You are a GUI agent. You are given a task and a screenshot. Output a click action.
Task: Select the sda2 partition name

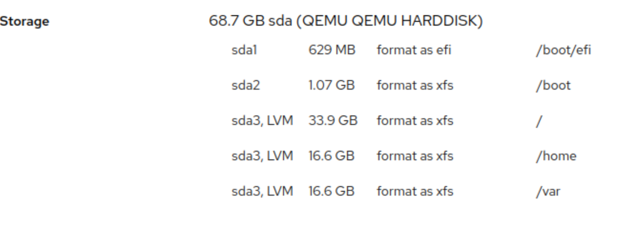click(246, 85)
